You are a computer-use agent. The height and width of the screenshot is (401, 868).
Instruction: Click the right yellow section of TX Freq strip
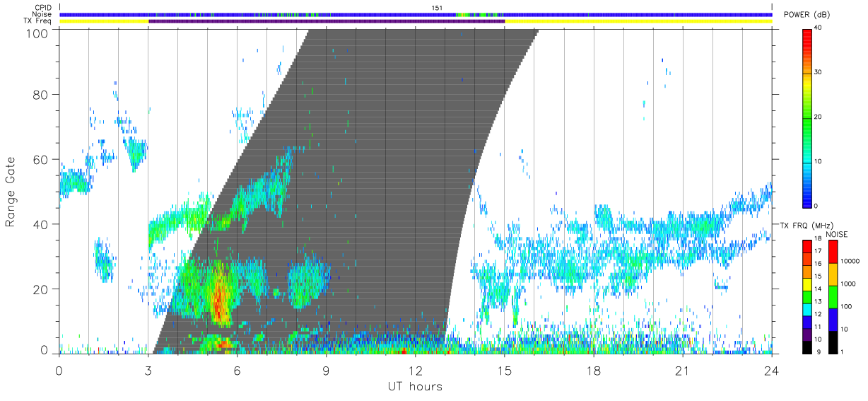[639, 21]
